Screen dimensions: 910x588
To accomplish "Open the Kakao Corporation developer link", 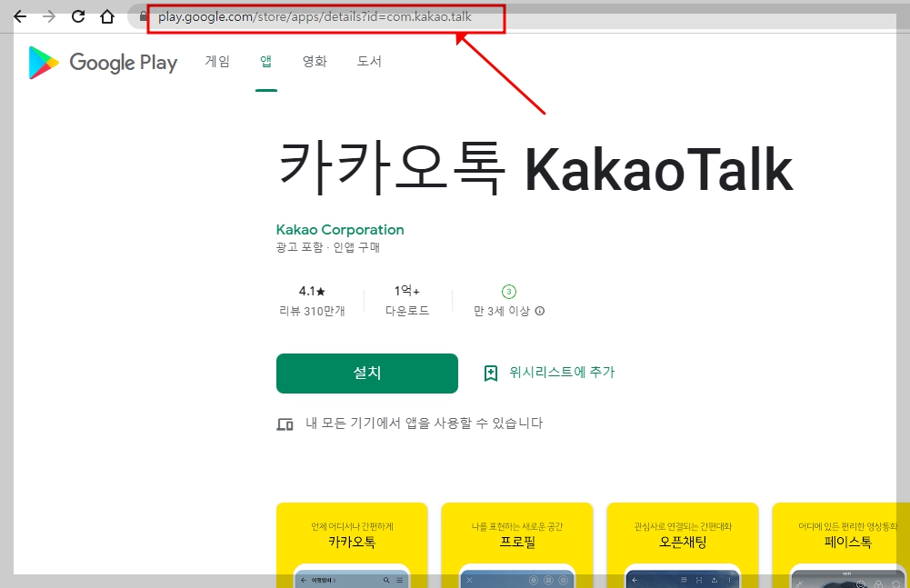I will click(x=340, y=230).
